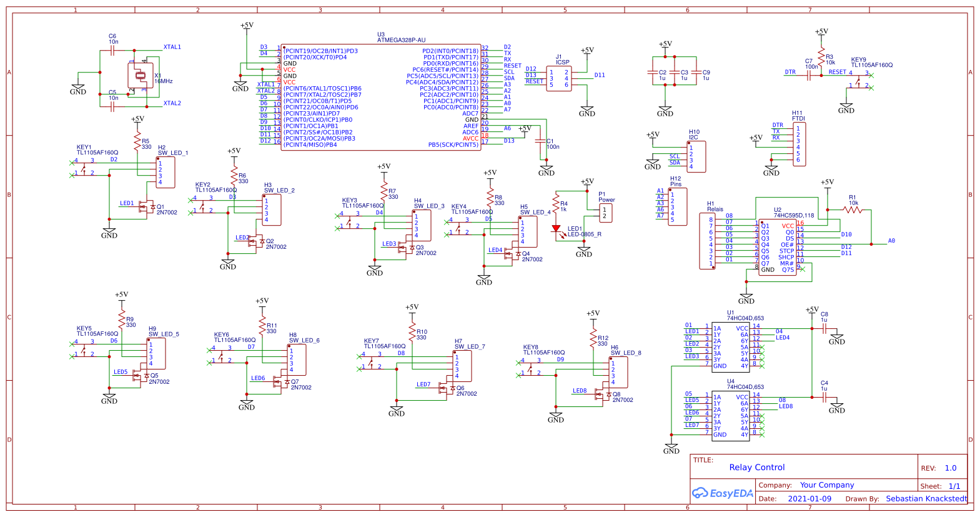Select the U1 74HC04D inverter chip
Image resolution: width=980 pixels, height=517 pixels.
pos(730,346)
